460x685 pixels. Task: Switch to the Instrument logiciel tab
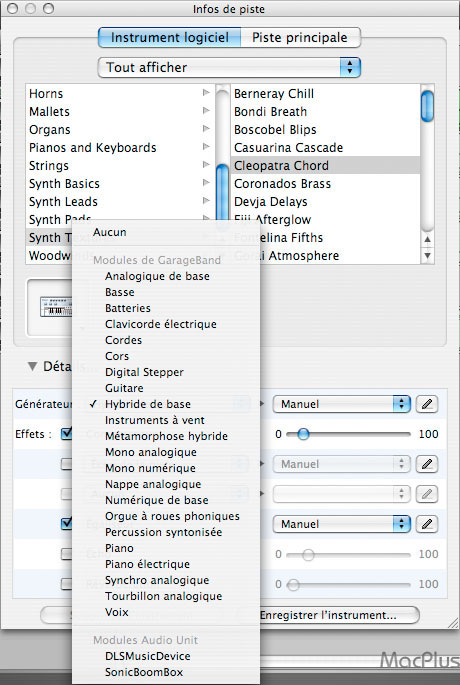(x=169, y=37)
